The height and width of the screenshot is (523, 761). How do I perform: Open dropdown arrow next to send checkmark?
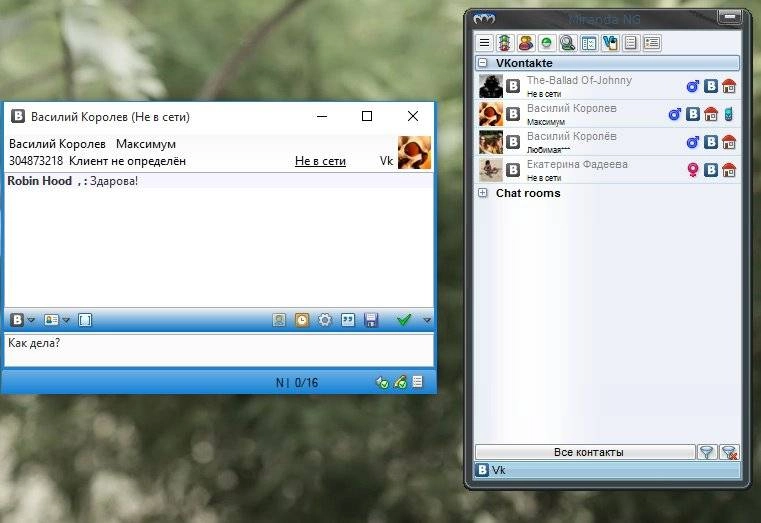(x=427, y=320)
